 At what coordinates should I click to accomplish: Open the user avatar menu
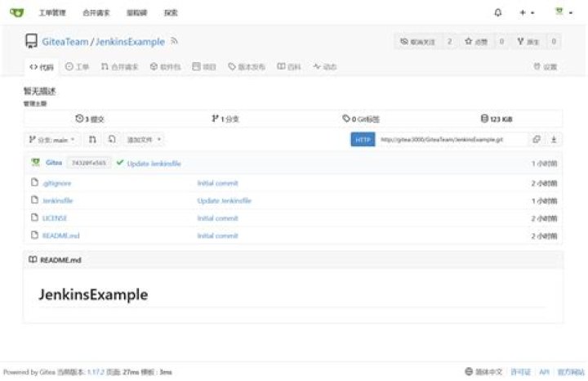click(563, 12)
